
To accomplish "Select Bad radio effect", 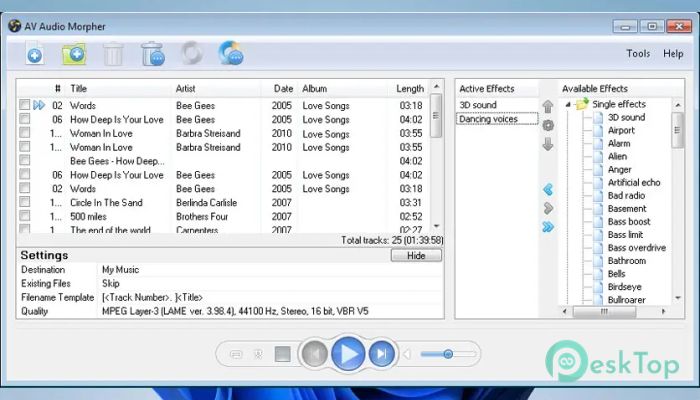I will 626,196.
